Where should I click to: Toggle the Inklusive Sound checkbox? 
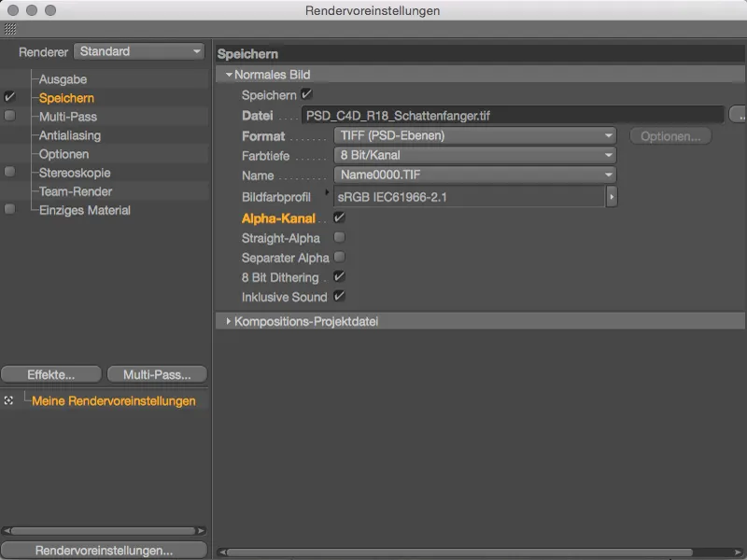[339, 296]
